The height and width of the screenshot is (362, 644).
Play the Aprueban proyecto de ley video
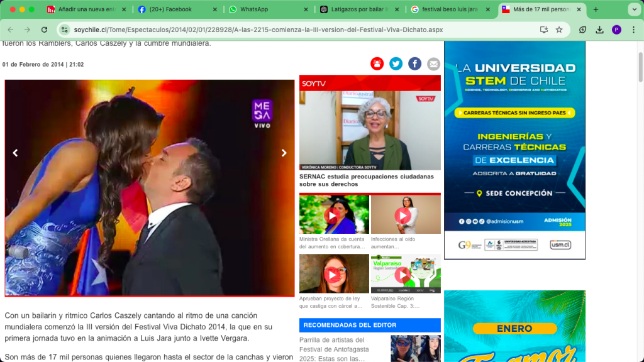[x=334, y=273]
